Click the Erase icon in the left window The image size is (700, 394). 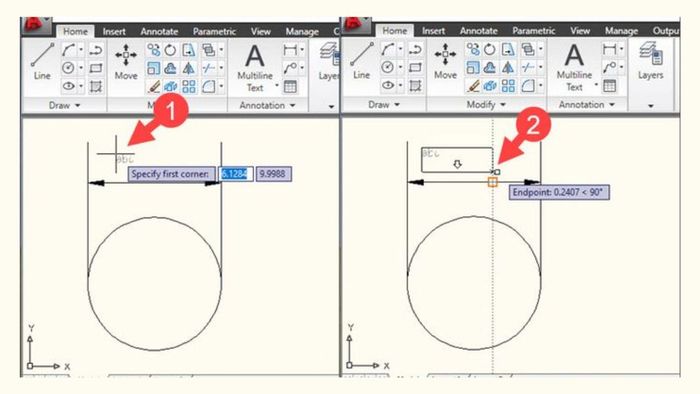click(x=154, y=86)
